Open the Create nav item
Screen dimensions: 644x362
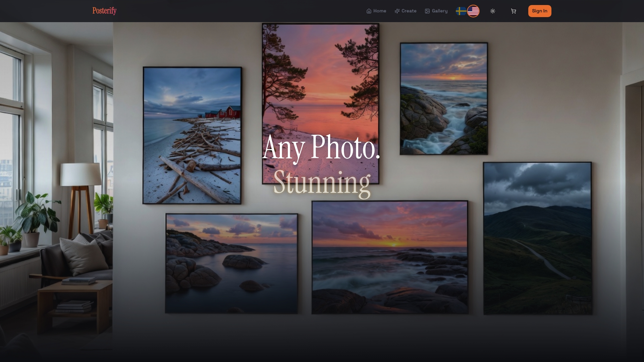point(409,11)
